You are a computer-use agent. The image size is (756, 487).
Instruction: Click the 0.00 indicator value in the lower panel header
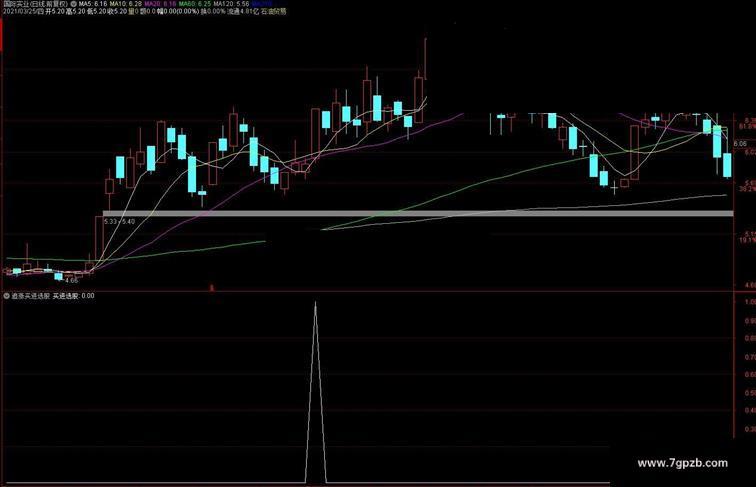pos(88,296)
